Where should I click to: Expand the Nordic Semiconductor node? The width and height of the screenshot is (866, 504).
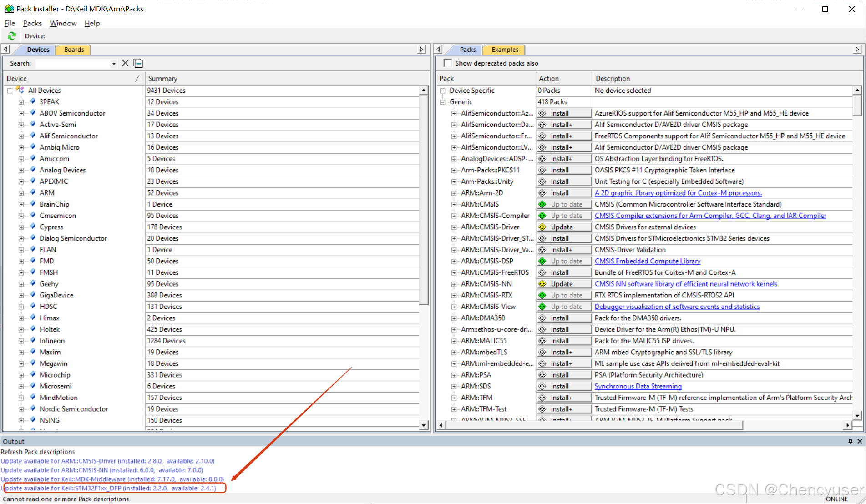tap(21, 409)
